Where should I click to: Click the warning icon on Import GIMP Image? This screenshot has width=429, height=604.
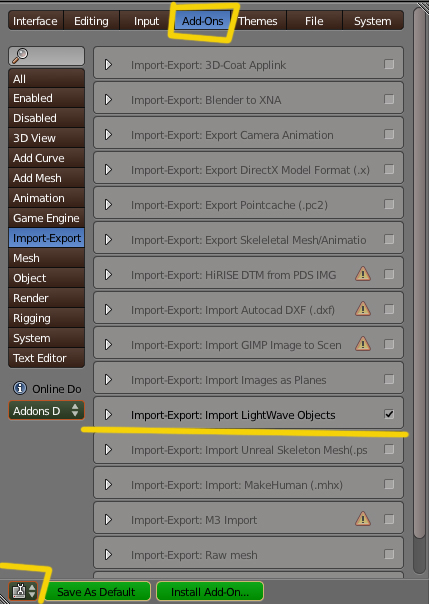(363, 344)
